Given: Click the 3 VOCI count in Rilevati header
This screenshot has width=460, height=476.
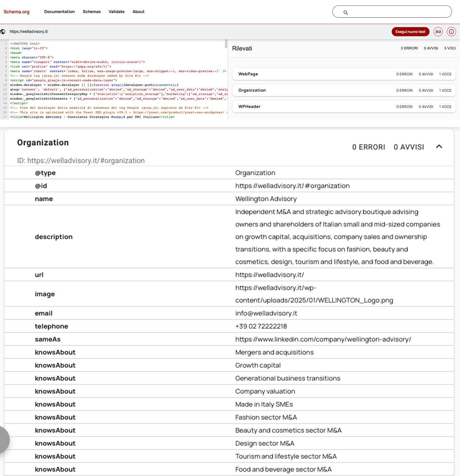Looking at the screenshot, I should point(450,48).
